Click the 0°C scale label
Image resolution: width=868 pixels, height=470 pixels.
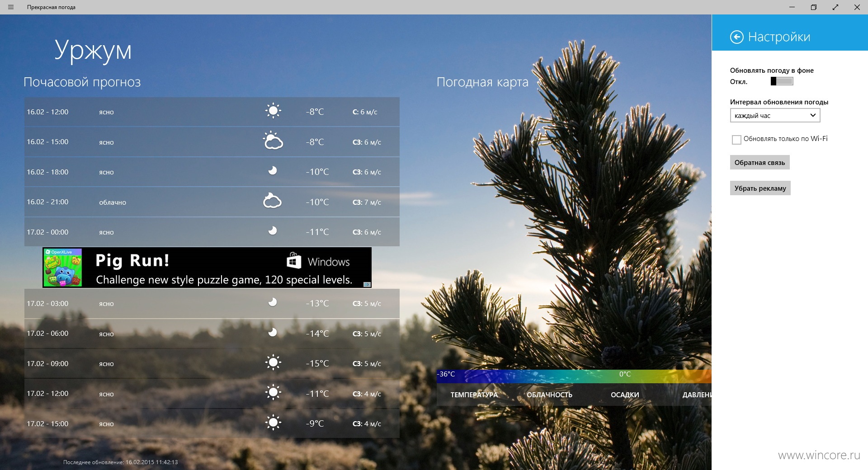pos(625,374)
